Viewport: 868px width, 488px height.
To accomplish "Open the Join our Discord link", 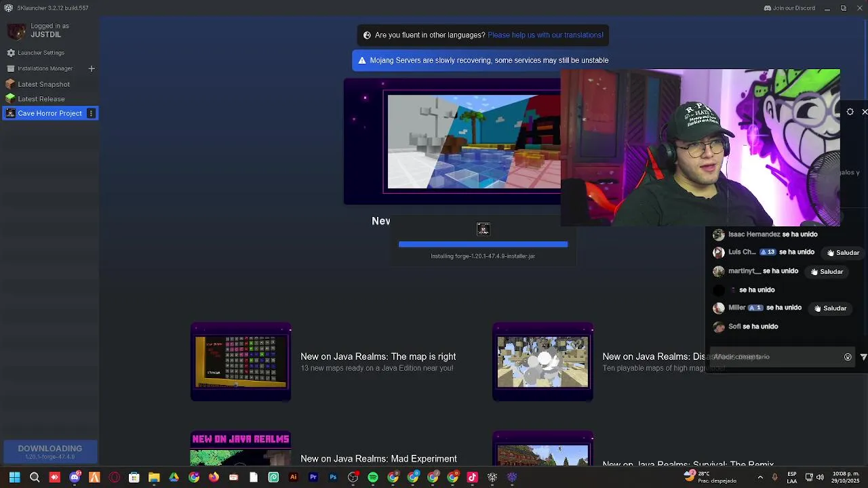I will 789,8.
